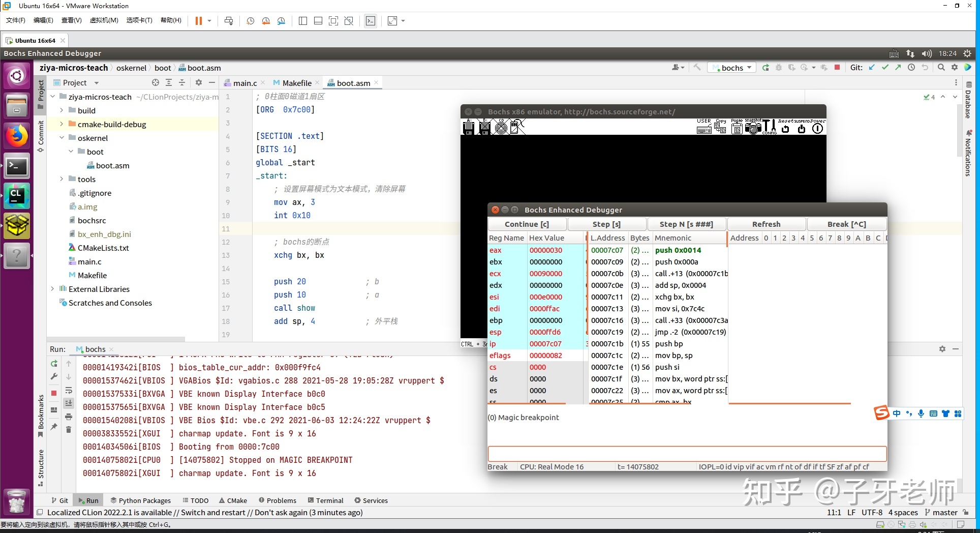Click the Bochs Power icon

[817, 127]
